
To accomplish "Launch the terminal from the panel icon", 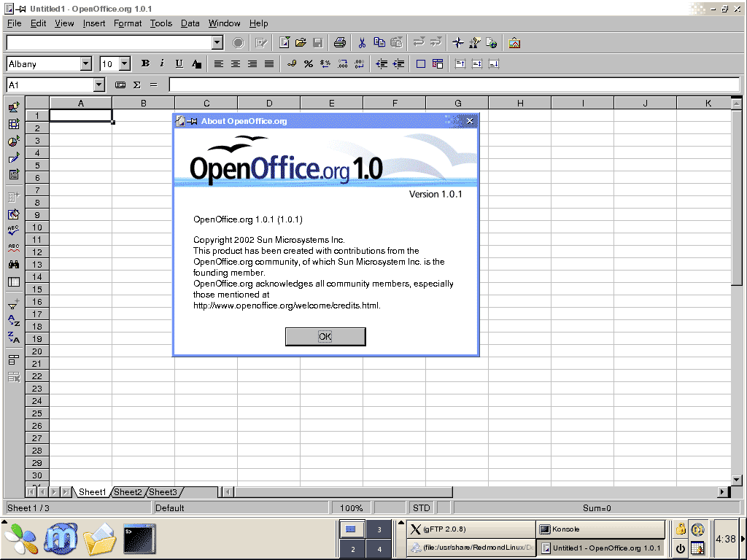I will pos(139,539).
